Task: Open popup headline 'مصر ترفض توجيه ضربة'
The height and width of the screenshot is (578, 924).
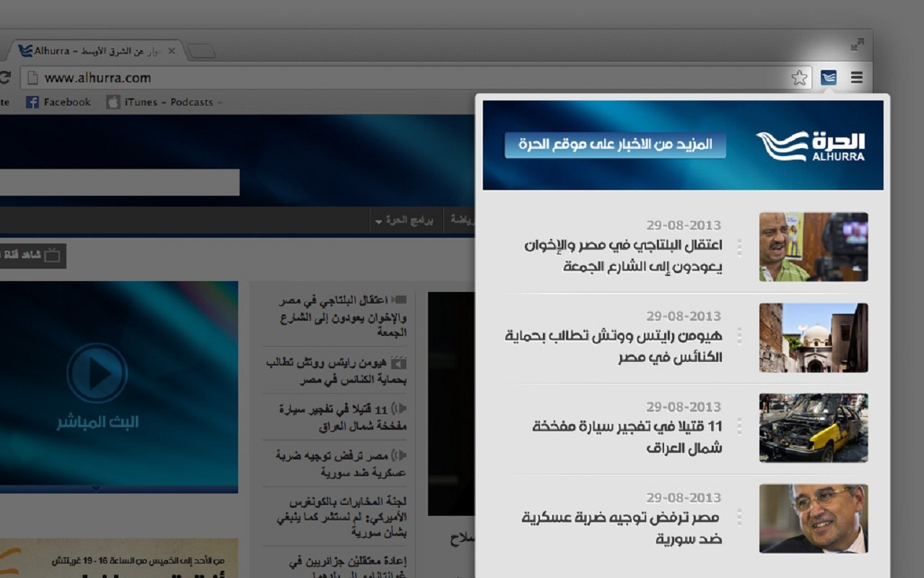Action: 621,528
